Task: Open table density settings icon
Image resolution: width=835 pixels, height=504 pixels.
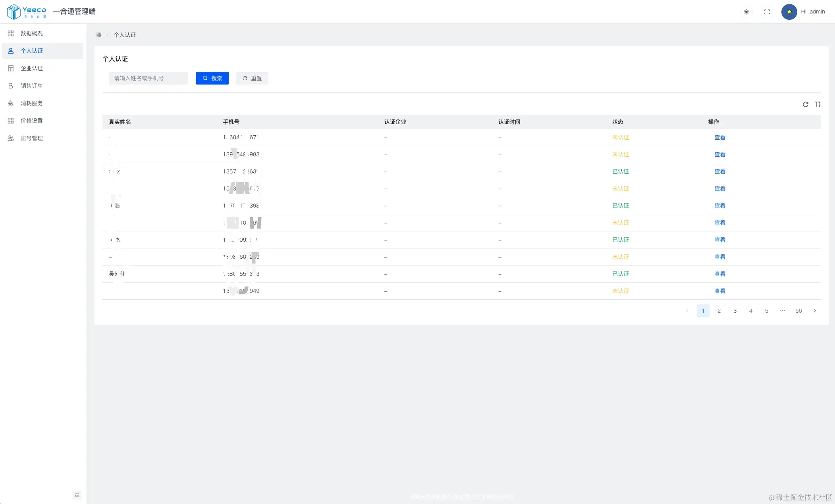Action: pyautogui.click(x=818, y=104)
